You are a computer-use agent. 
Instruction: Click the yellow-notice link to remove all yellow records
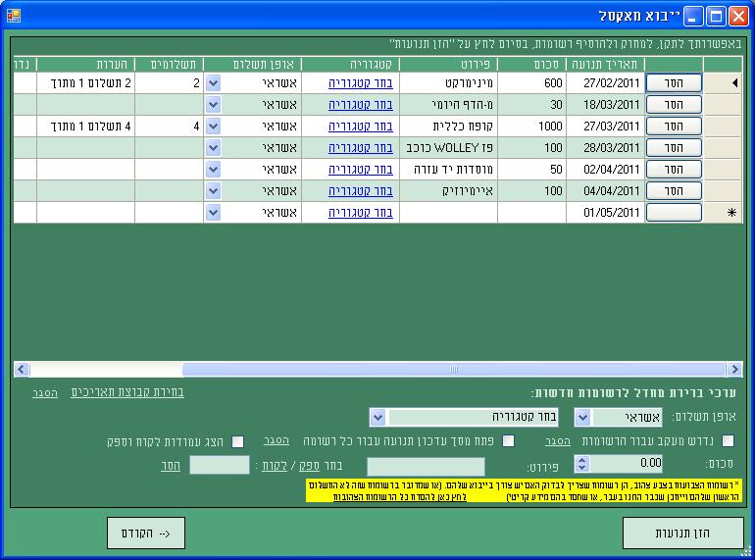(x=400, y=497)
